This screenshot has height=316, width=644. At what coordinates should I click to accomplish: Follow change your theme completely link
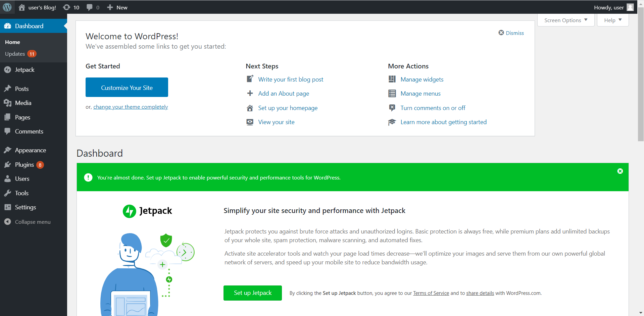pos(131,107)
